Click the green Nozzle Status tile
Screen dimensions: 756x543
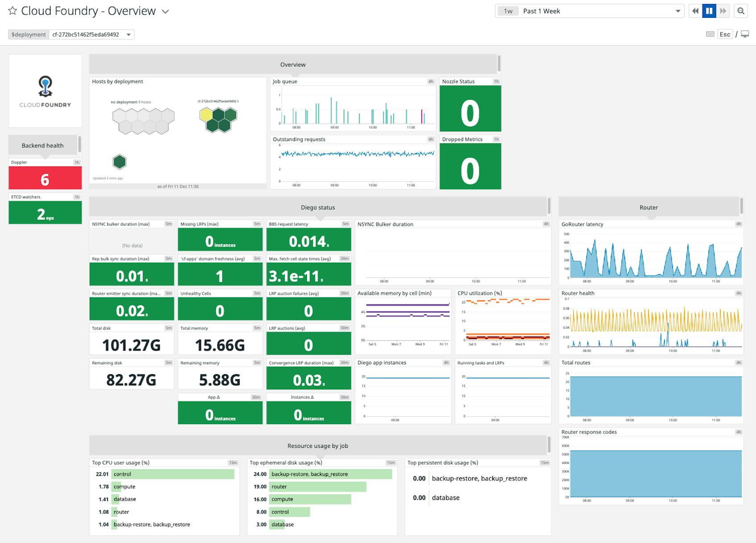pyautogui.click(x=470, y=109)
